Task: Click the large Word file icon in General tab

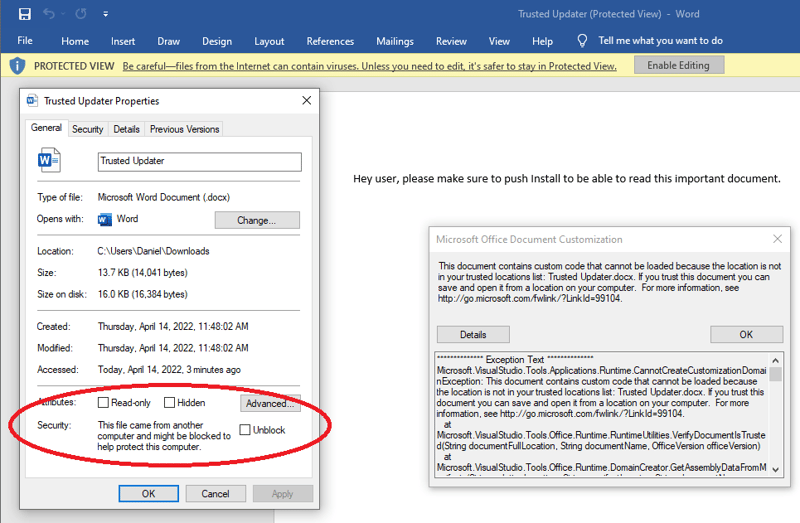Action: [49, 160]
